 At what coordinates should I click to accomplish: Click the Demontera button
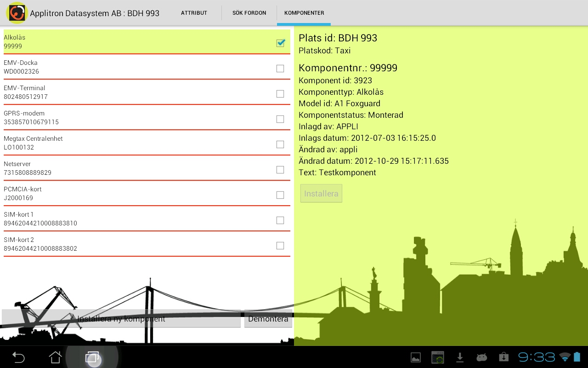click(x=268, y=319)
